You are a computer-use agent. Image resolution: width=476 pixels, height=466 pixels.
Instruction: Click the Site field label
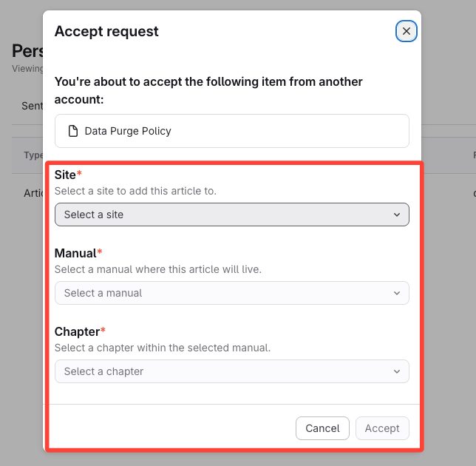tap(65, 175)
